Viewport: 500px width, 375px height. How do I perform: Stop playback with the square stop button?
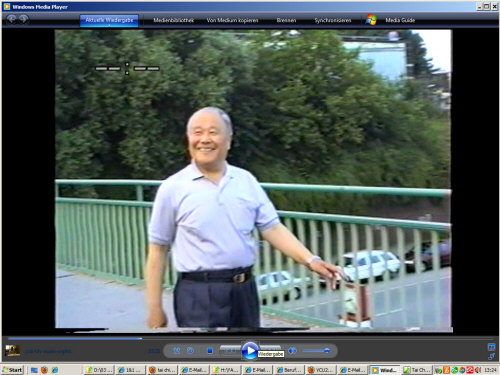click(210, 351)
